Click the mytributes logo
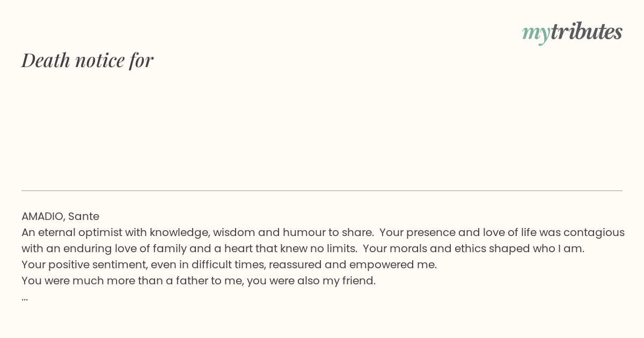This screenshot has height=338, width=644. click(572, 32)
